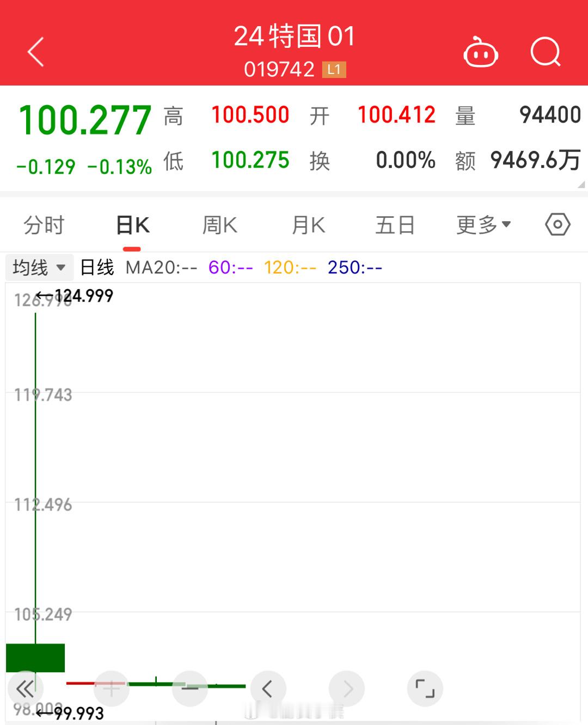
Task: Tap the orange 120 moving average label
Action: 290,267
